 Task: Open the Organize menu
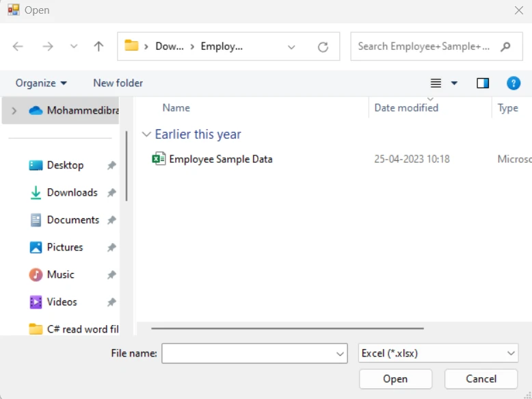41,83
